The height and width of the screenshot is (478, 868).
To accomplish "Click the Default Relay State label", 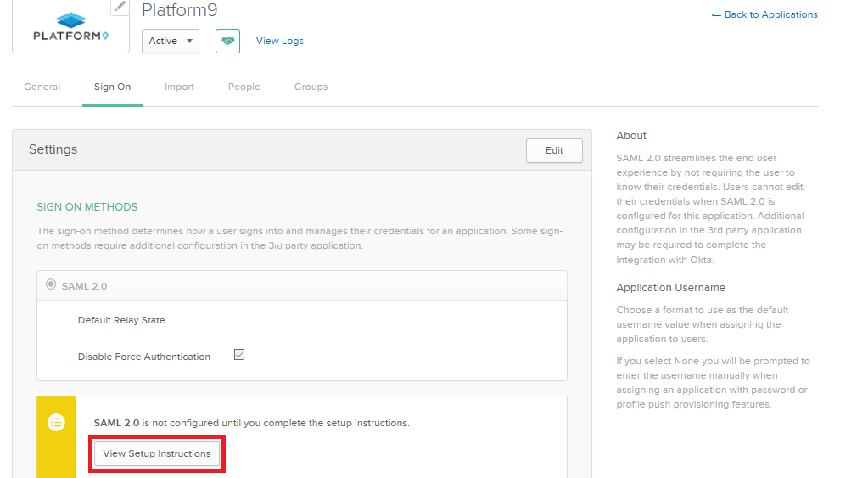I will pos(121,320).
